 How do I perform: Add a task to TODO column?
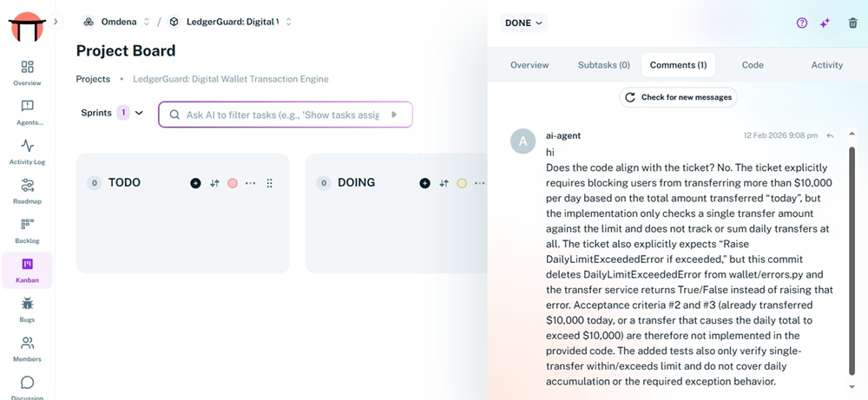point(195,183)
